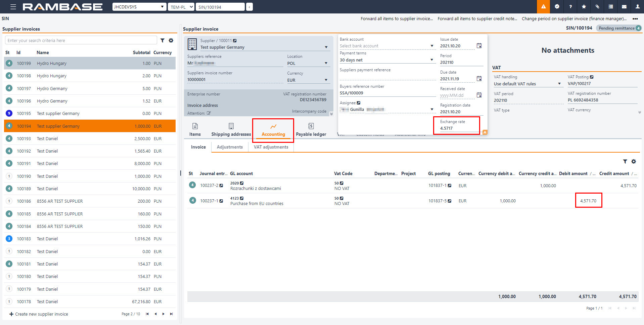
Task: Select the VAT adjustments sub-tab
Action: 271,147
